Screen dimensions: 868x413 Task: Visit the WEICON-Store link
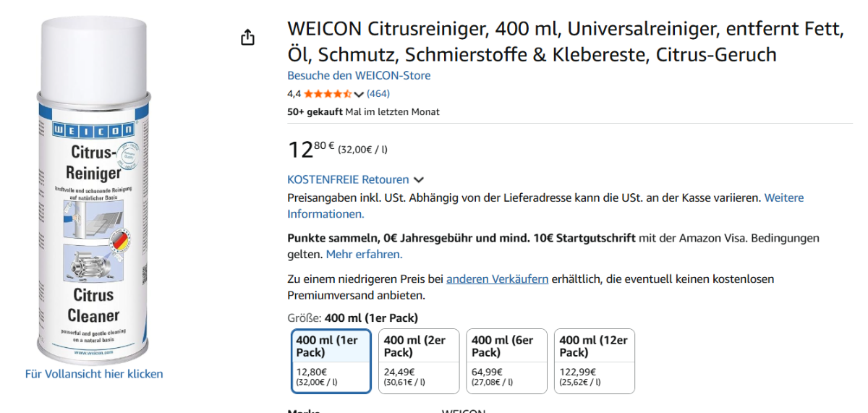359,75
